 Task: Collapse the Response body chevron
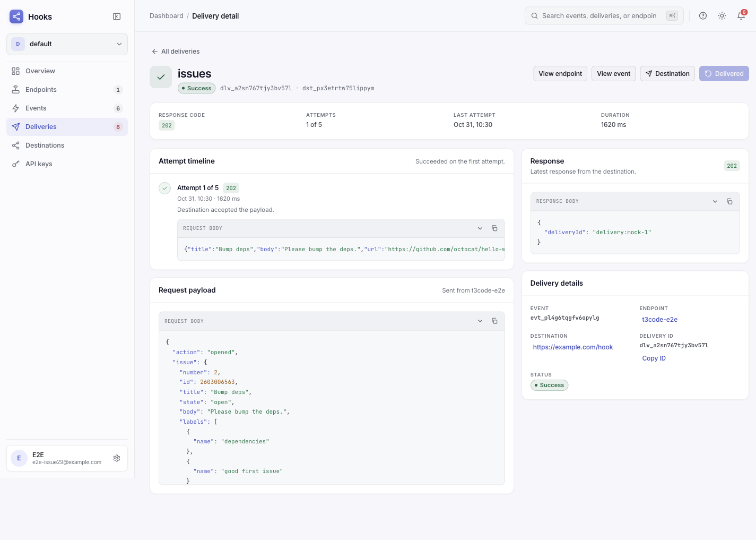715,201
